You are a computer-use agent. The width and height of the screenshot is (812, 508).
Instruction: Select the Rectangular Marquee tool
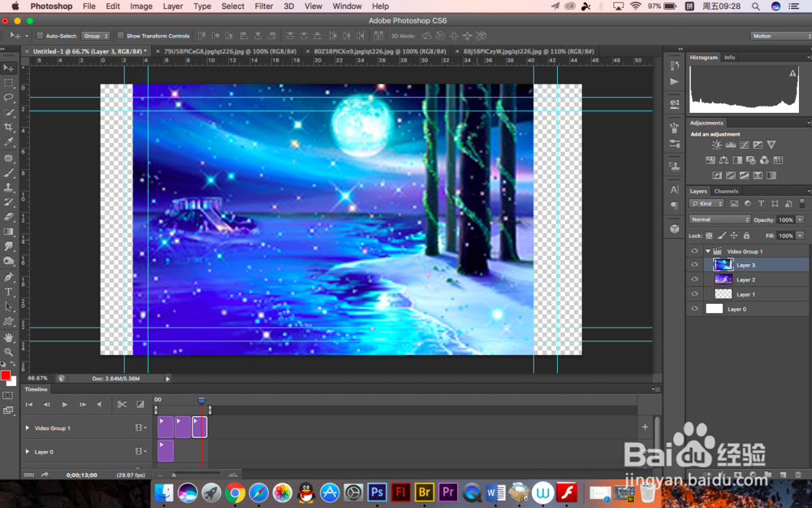pyautogui.click(x=8, y=83)
